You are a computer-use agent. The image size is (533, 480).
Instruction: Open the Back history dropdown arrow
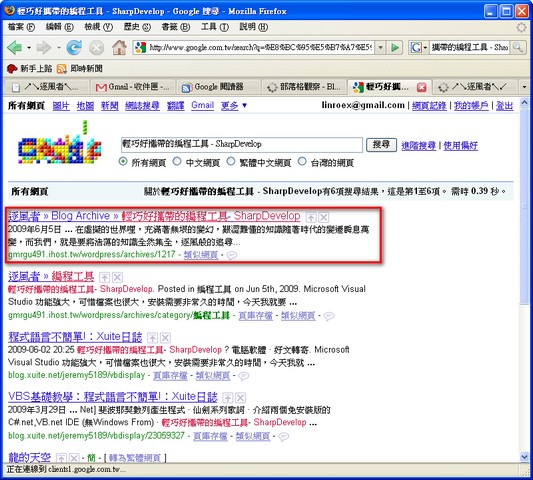29,48
